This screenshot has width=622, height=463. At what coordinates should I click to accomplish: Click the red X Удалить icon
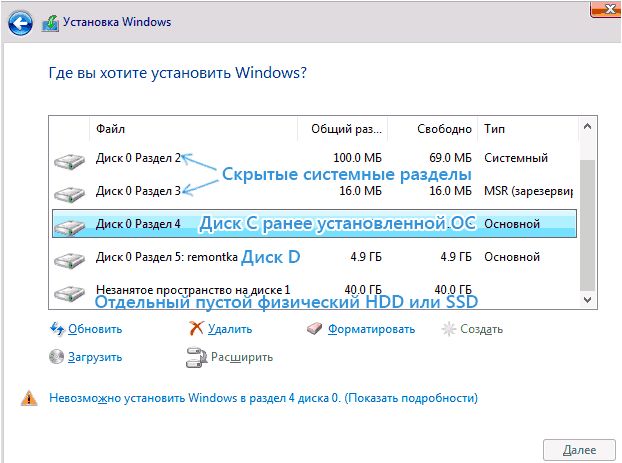click(x=196, y=329)
